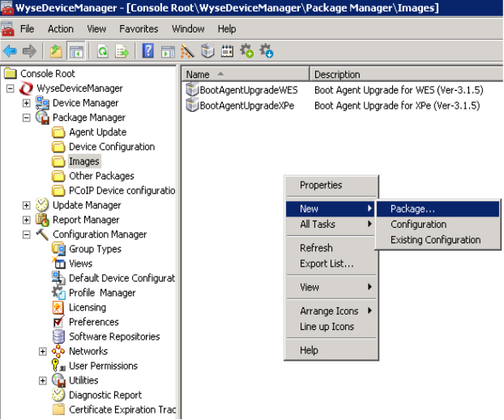Image resolution: width=504 pixels, height=420 pixels.
Task: Click the Description column header
Action: tap(405, 75)
